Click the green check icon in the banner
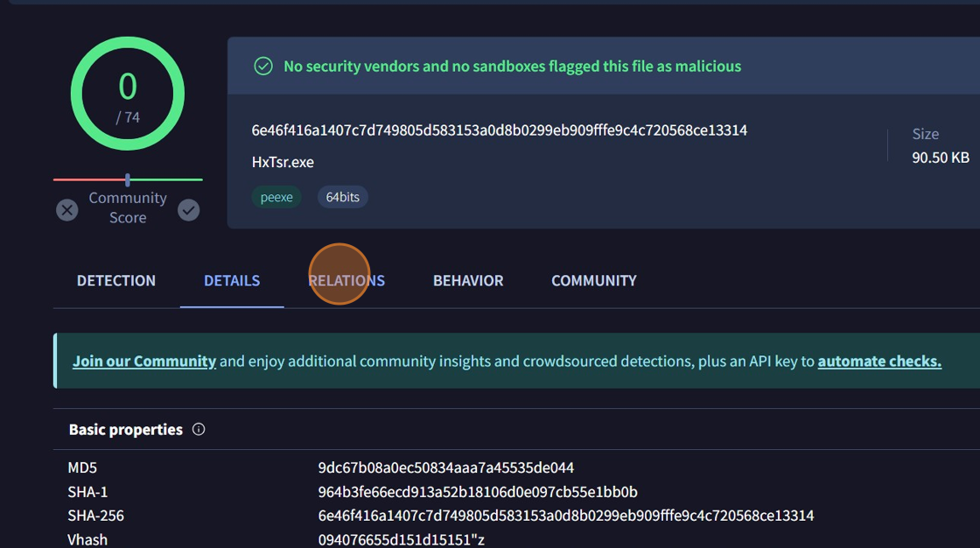The image size is (980, 548). [x=262, y=67]
